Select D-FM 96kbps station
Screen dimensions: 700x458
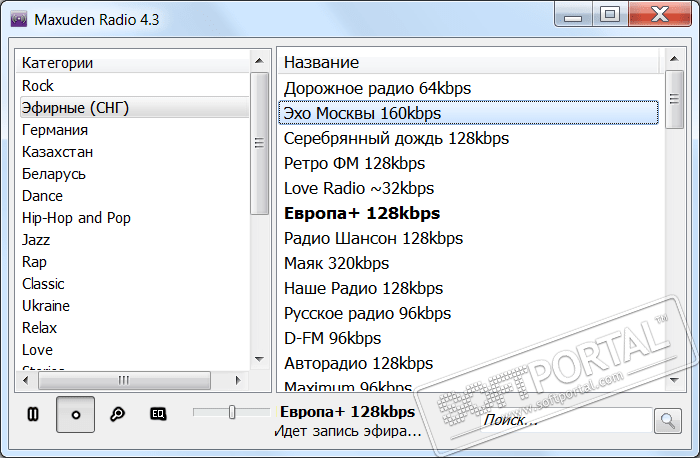tap(469, 338)
